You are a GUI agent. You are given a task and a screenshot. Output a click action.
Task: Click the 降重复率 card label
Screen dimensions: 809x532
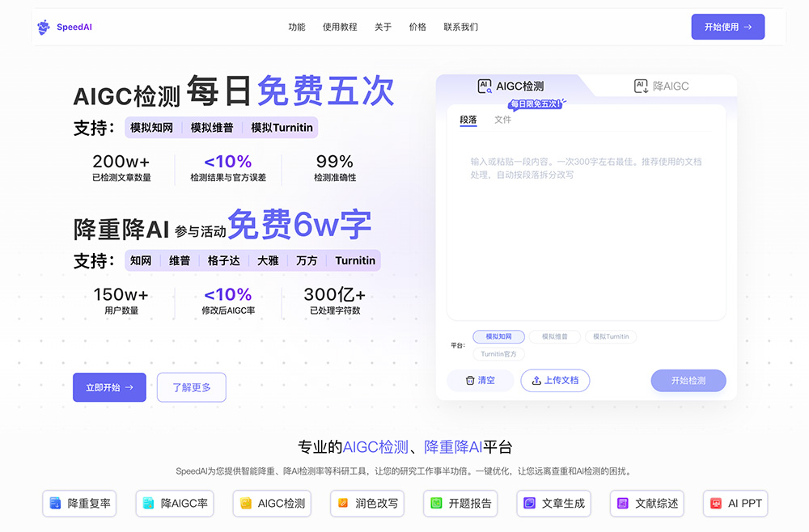point(89,503)
